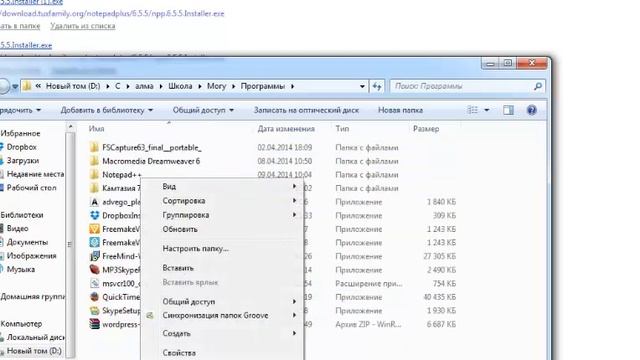Select Новый том (D:) in sidebar

point(34,351)
